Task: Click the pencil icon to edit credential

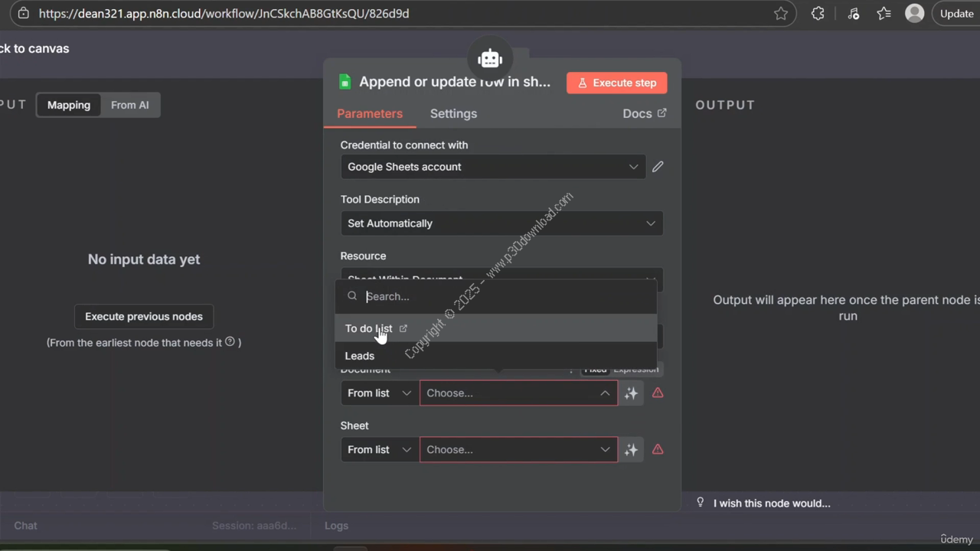Action: click(x=658, y=167)
